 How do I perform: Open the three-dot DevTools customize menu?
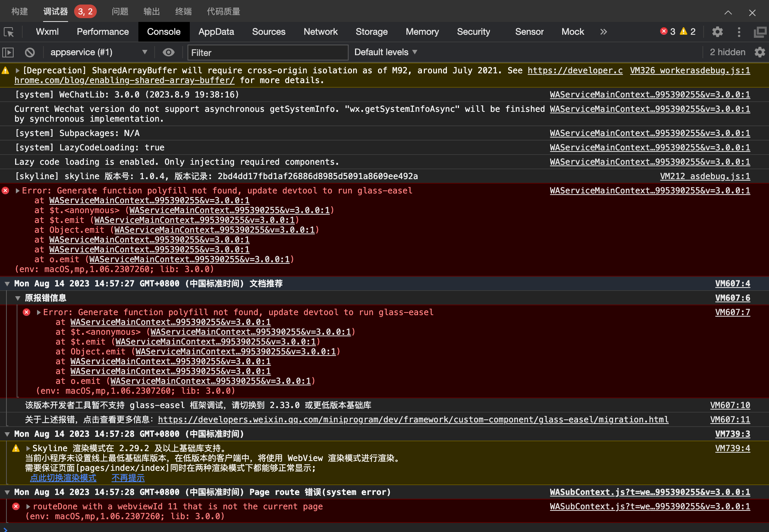tap(739, 32)
